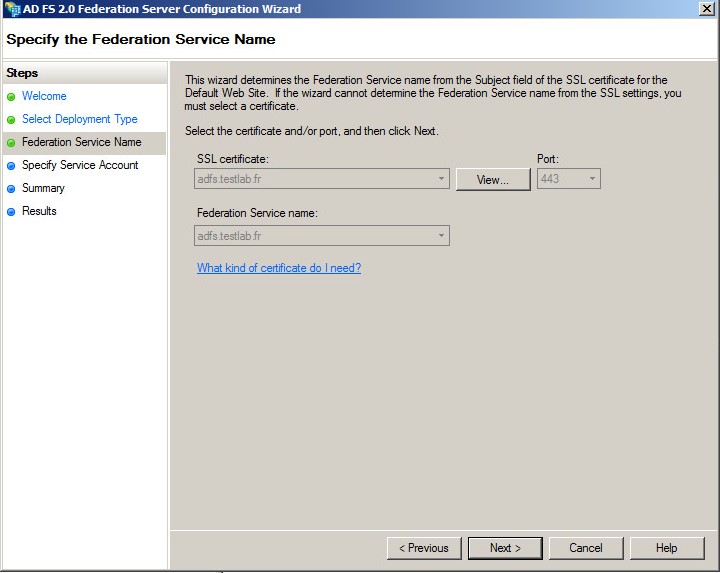Click the 'Steps' sidebar header

(22, 73)
